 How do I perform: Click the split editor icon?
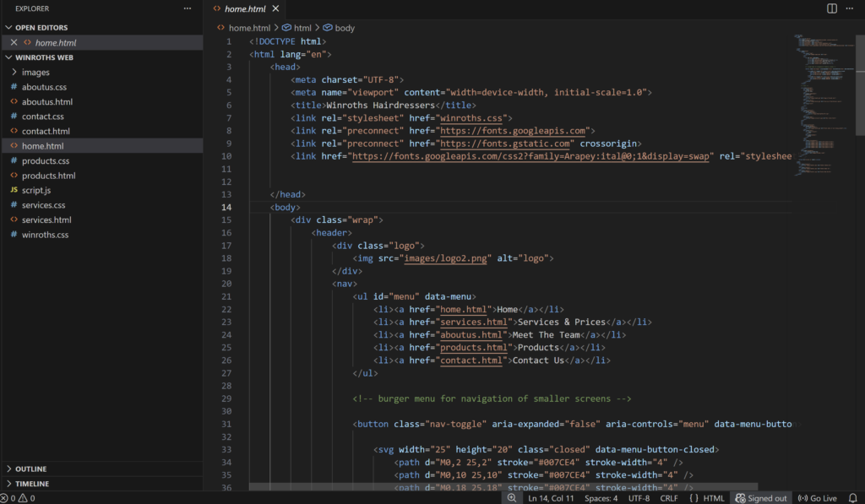[x=832, y=8]
